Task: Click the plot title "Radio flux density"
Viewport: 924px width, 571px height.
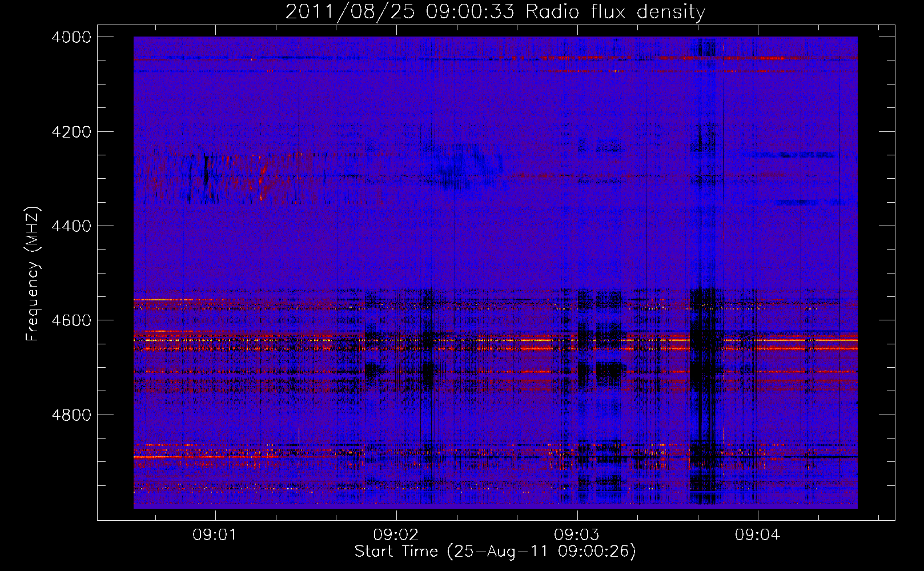Action: (615, 11)
